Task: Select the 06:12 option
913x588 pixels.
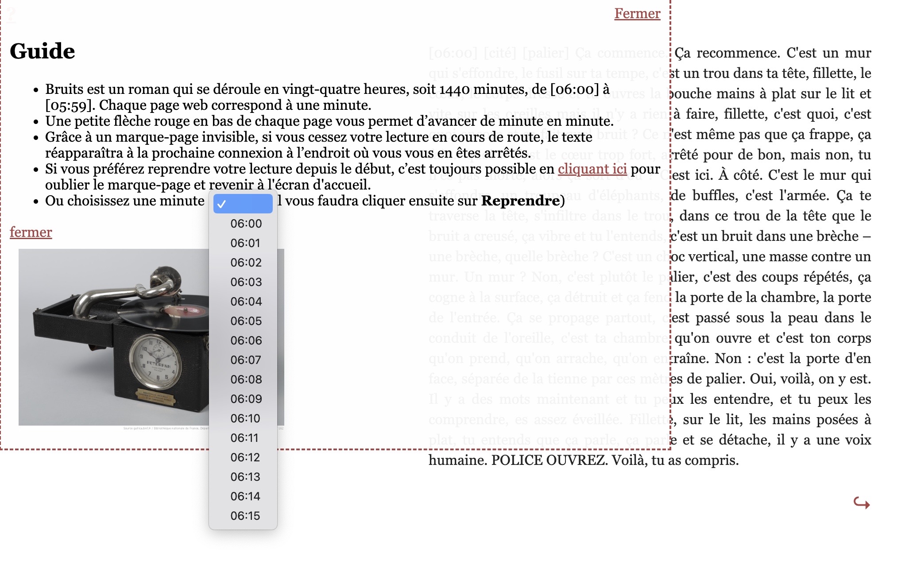Action: coord(243,457)
